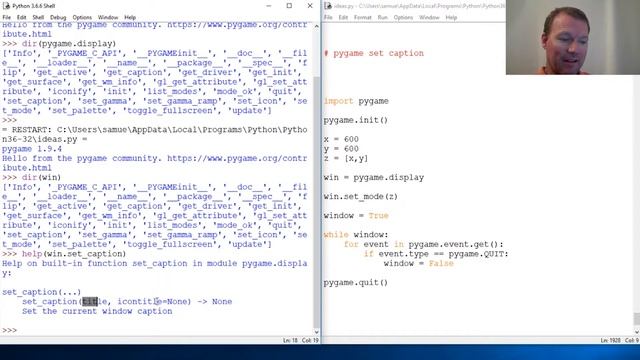Click the editor scrollbar down arrow

(x=636, y=332)
